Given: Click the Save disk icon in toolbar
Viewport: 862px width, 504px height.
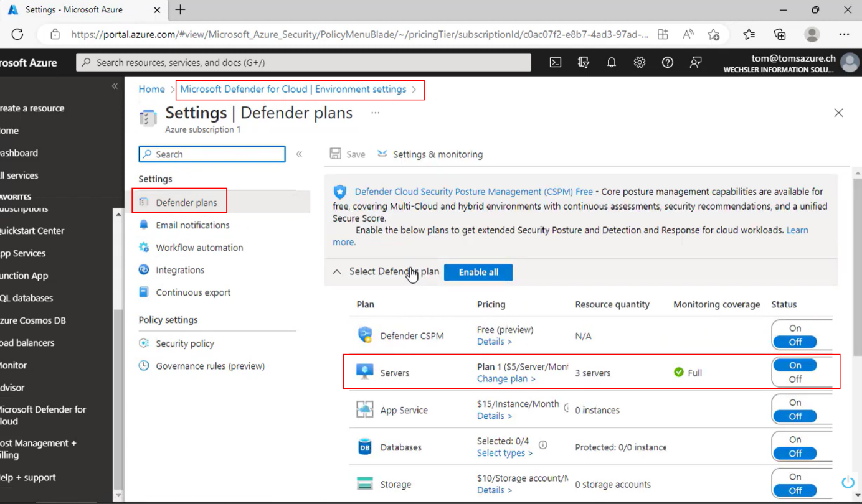Looking at the screenshot, I should pyautogui.click(x=336, y=154).
